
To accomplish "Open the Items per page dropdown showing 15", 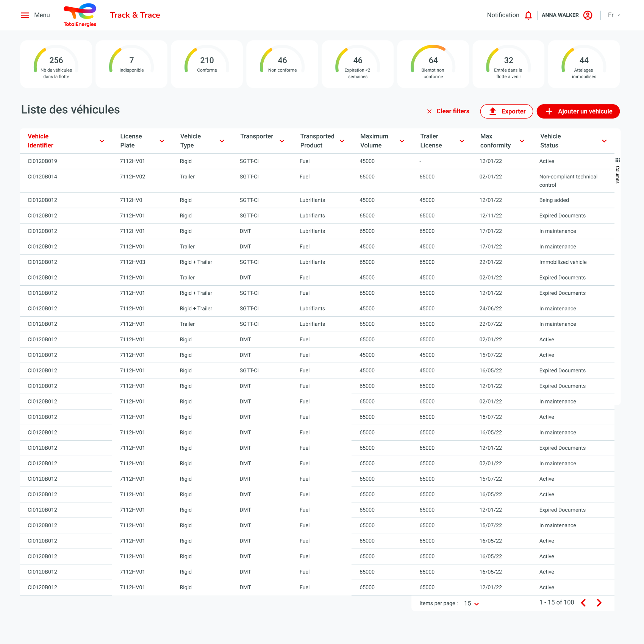I will 470,603.
